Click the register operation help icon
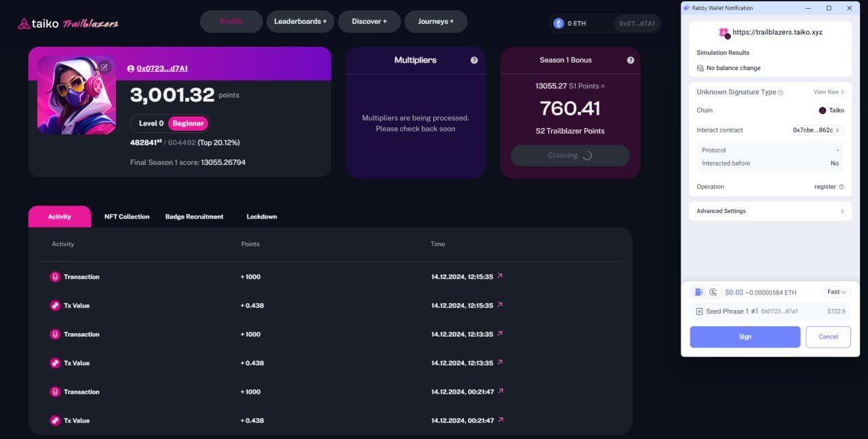The height and width of the screenshot is (439, 868). tap(842, 187)
